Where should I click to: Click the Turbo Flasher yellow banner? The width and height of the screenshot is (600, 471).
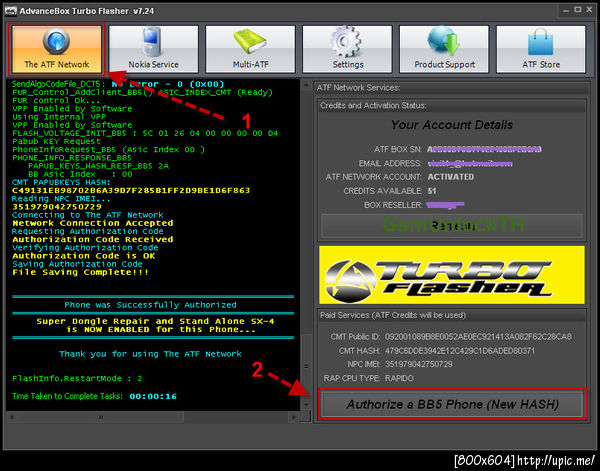coord(452,275)
